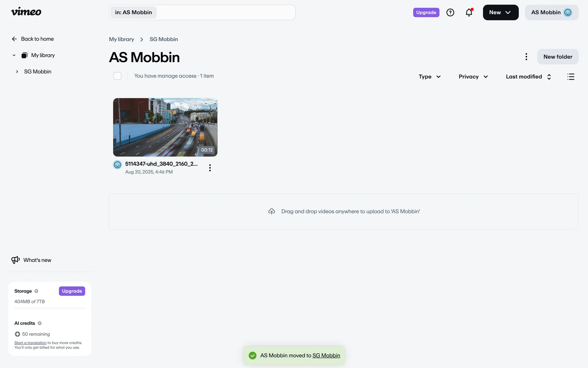588x368 pixels.
Task: Open the Type filter dropdown
Action: click(x=429, y=77)
